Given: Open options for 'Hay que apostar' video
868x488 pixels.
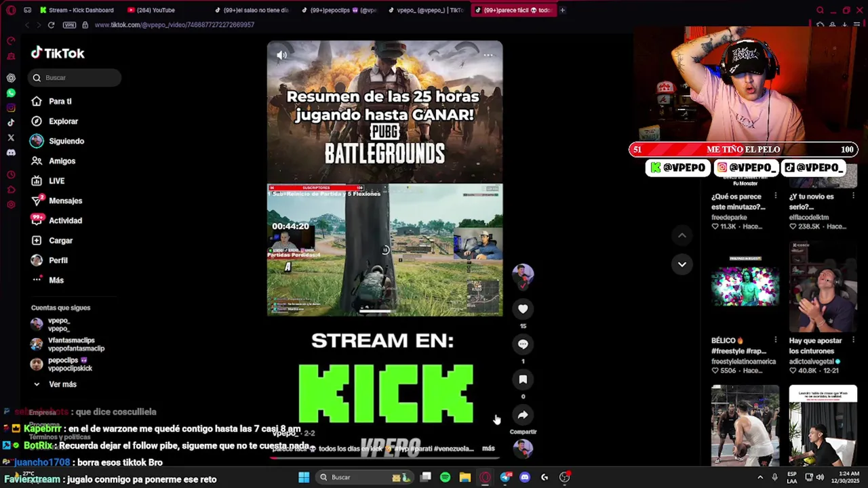Looking at the screenshot, I should tap(853, 340).
